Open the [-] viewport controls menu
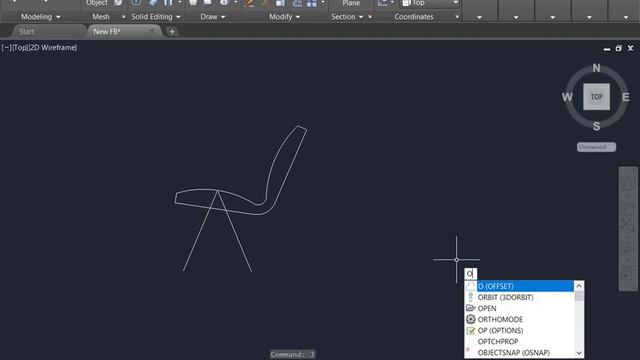 point(6,48)
